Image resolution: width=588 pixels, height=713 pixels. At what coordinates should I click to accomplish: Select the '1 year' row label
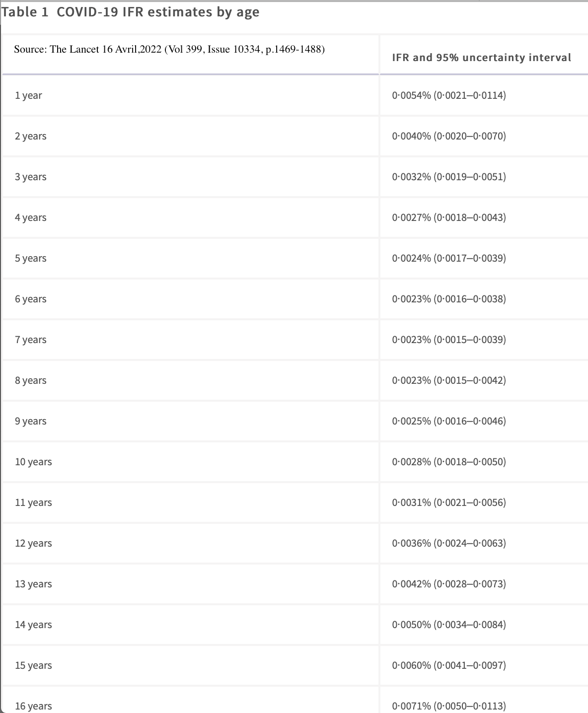pyautogui.click(x=28, y=95)
